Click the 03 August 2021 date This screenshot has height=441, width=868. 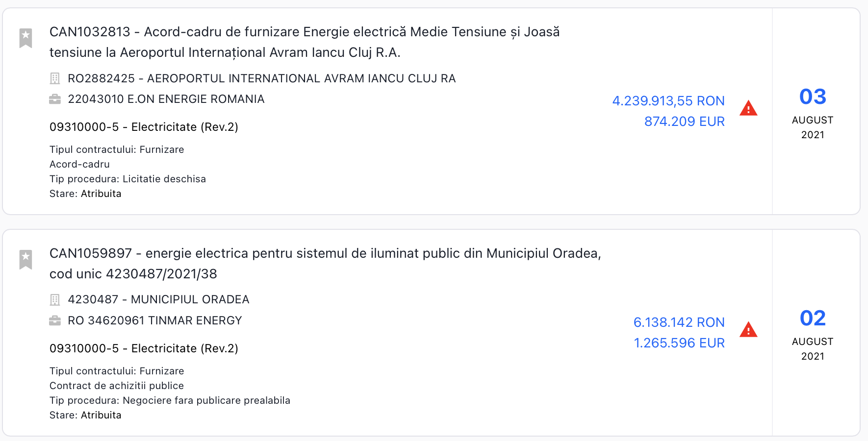(813, 113)
